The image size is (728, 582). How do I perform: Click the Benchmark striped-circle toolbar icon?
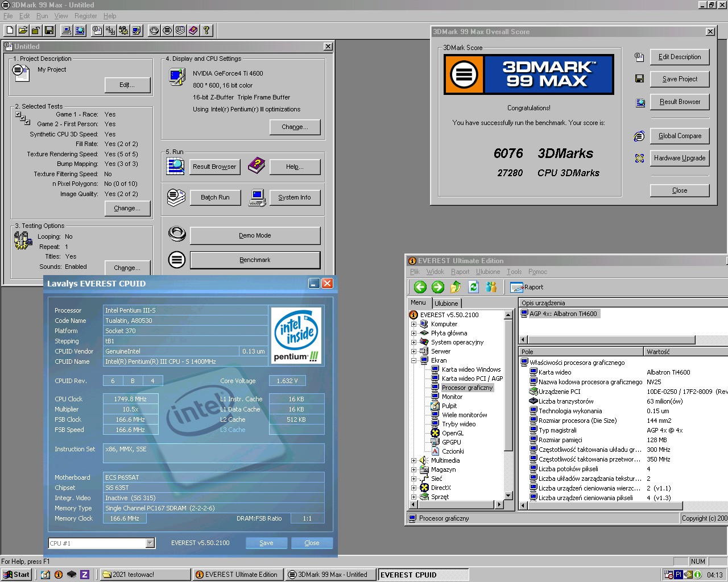click(167, 30)
